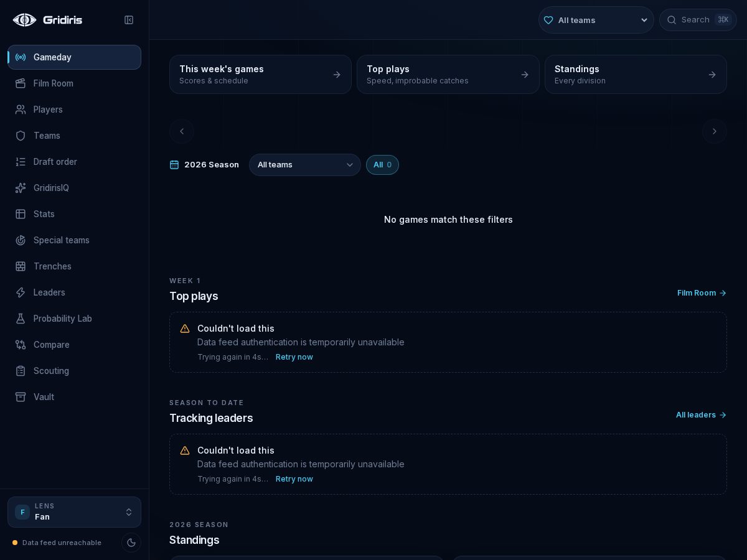Toggle the All 0 games filter chip

(x=382, y=165)
